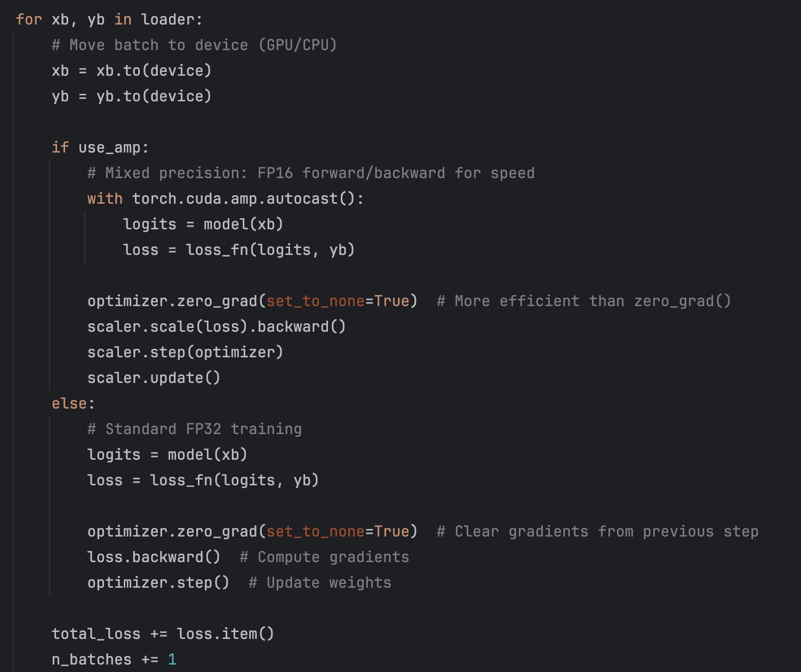
Task: Click "optimizer.step()" before Update weights comment
Action: point(158,583)
